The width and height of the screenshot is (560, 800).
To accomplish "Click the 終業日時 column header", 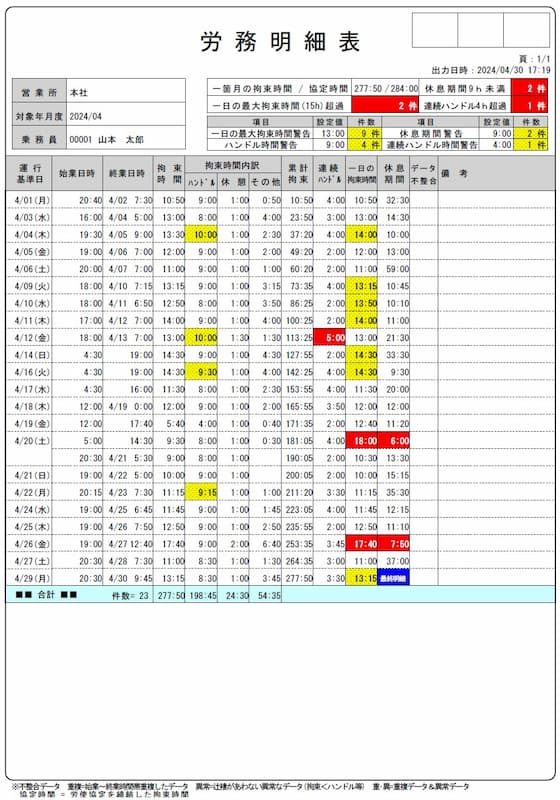I will [x=128, y=173].
